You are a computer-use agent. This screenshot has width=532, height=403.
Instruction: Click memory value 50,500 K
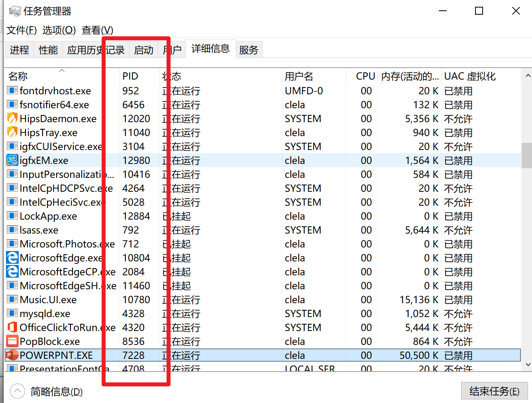click(419, 355)
